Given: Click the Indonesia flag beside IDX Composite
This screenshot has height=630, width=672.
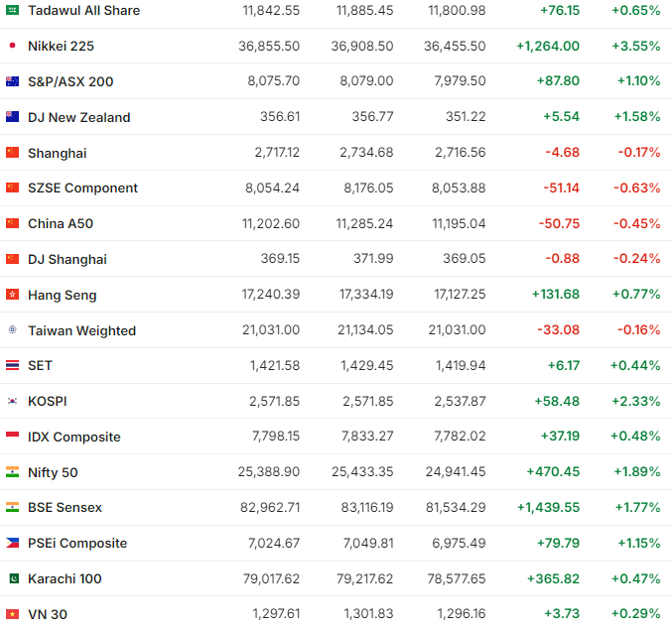Looking at the screenshot, I should (12, 437).
